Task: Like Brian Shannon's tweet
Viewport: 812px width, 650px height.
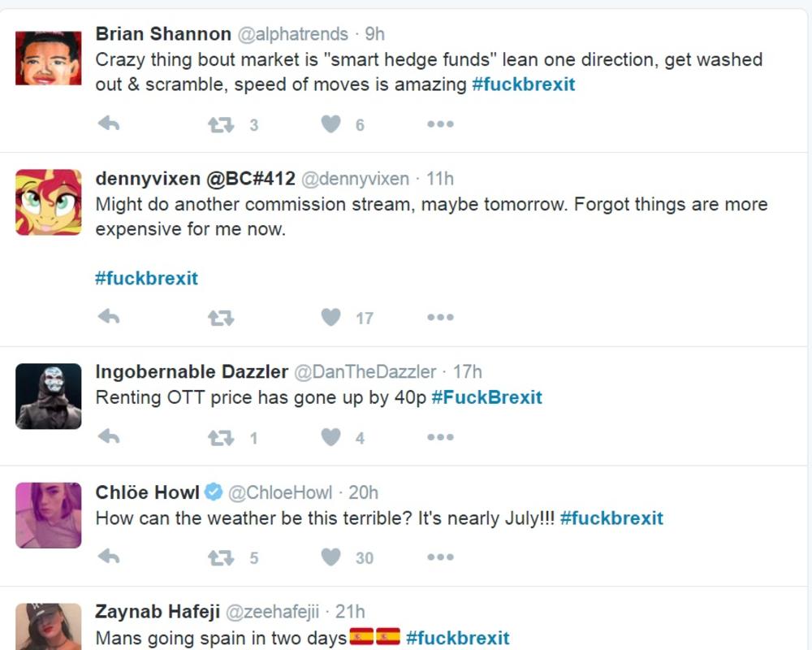Action: pos(330,124)
